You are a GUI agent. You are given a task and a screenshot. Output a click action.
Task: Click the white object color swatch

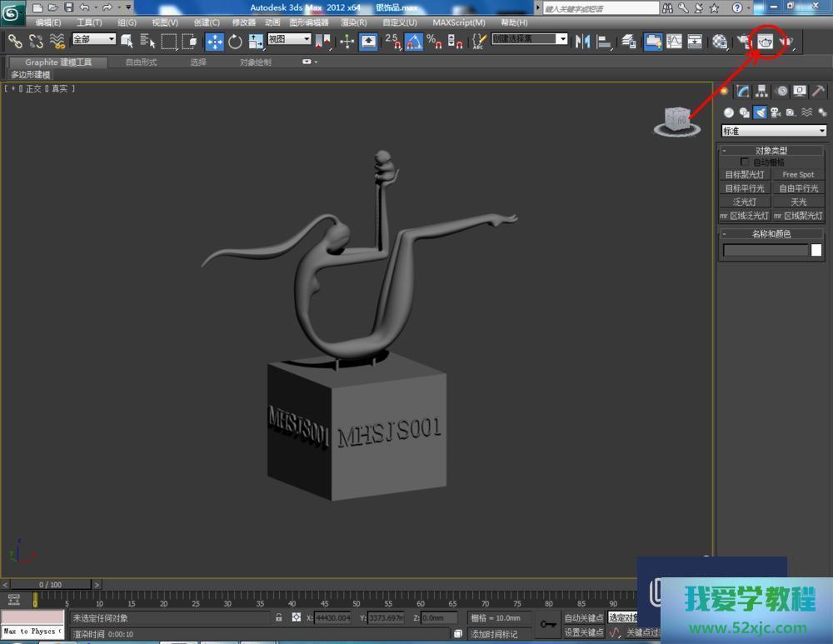click(x=816, y=250)
